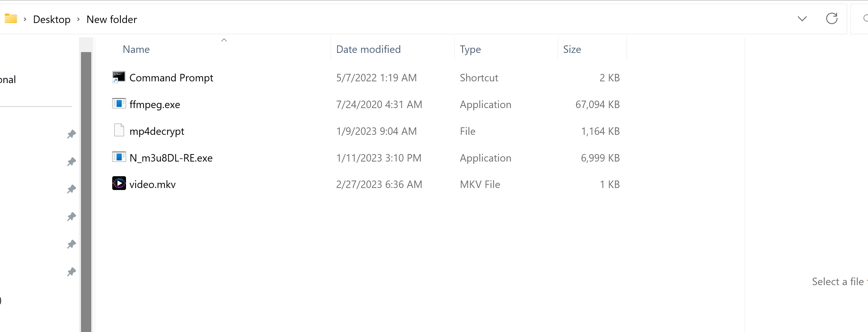Sort files by Type column header
Image resolution: width=868 pixels, height=332 pixels.
click(x=470, y=50)
